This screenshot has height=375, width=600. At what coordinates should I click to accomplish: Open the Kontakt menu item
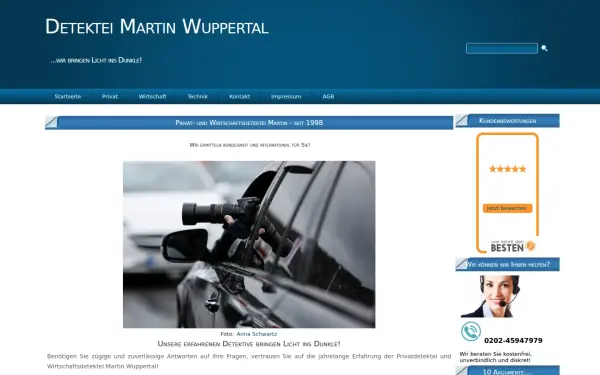click(240, 96)
